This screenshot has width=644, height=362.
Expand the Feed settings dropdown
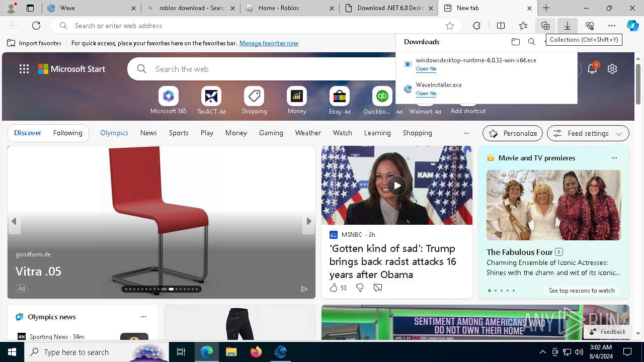[x=588, y=133]
